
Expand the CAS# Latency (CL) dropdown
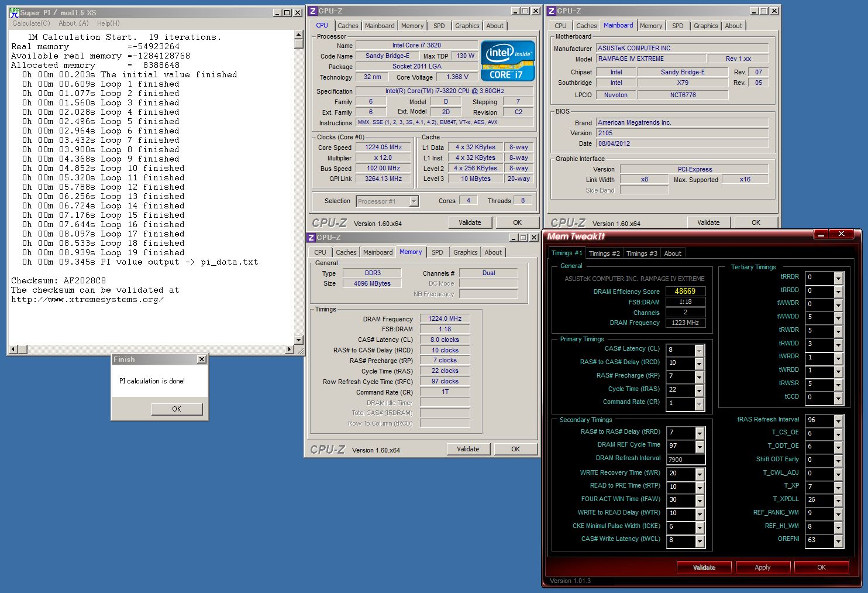699,350
